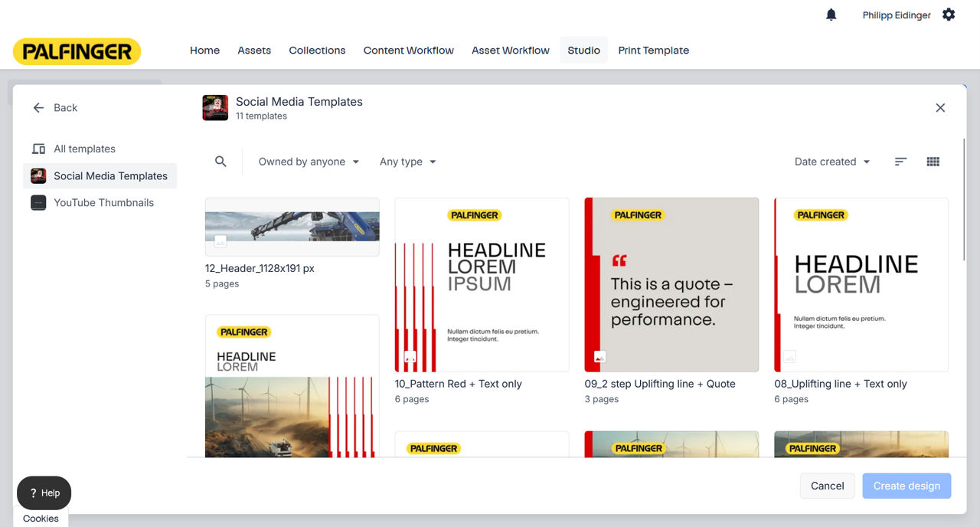Open settings via the gear icon
This screenshot has width=980, height=527.
(949, 15)
